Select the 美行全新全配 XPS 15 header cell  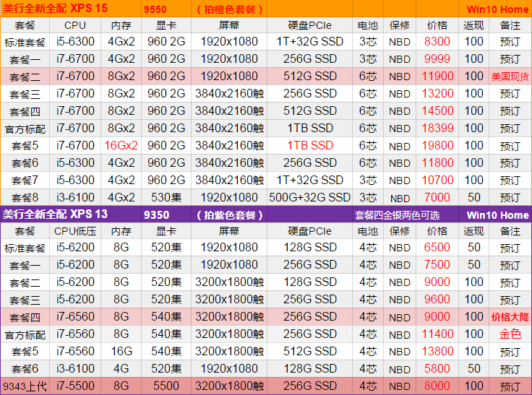point(54,9)
